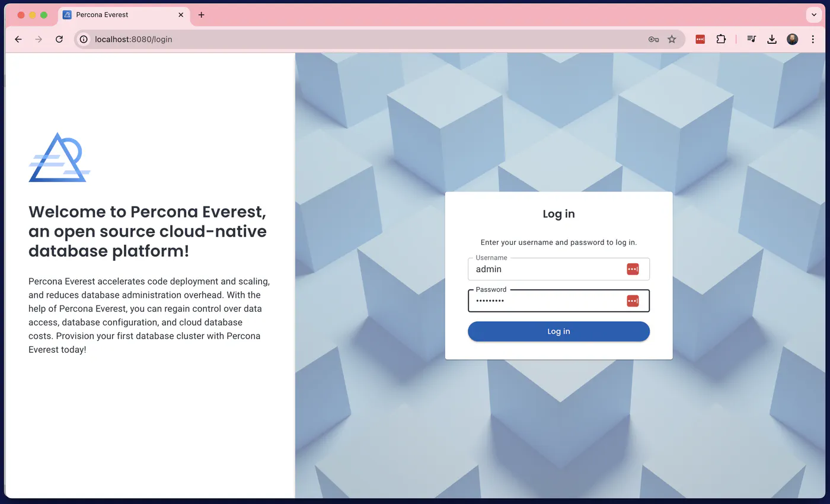830x504 pixels.
Task: Select the Percona Everest browser tab
Action: click(x=124, y=15)
